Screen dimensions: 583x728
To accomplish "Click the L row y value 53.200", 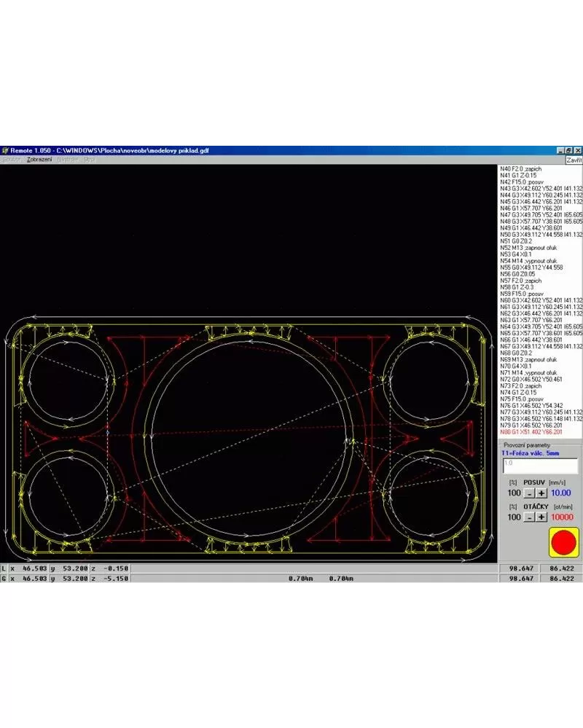I will (75, 568).
